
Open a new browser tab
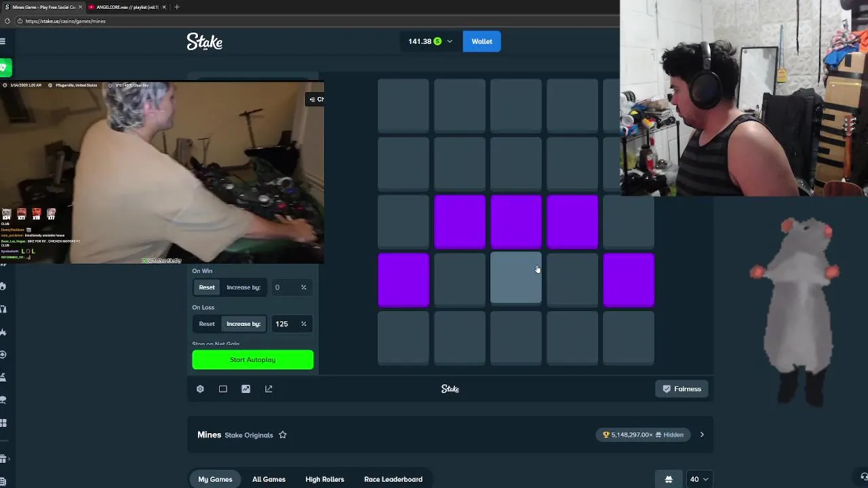(176, 7)
